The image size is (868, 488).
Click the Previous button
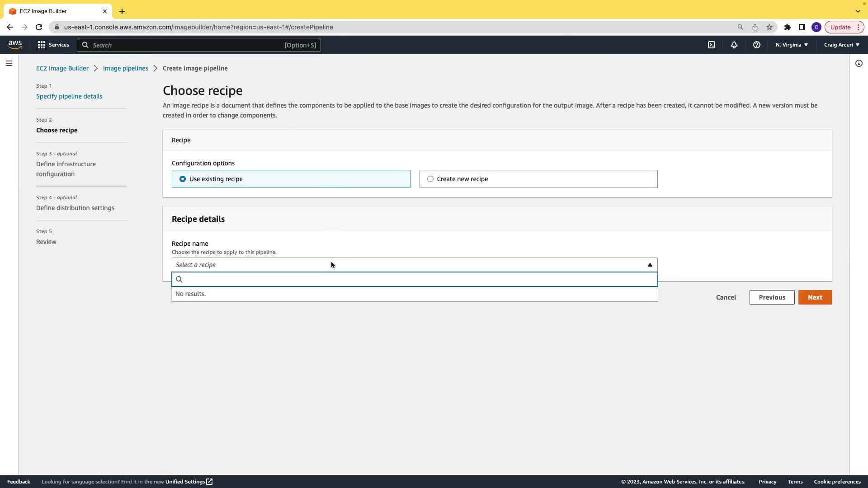click(x=772, y=297)
